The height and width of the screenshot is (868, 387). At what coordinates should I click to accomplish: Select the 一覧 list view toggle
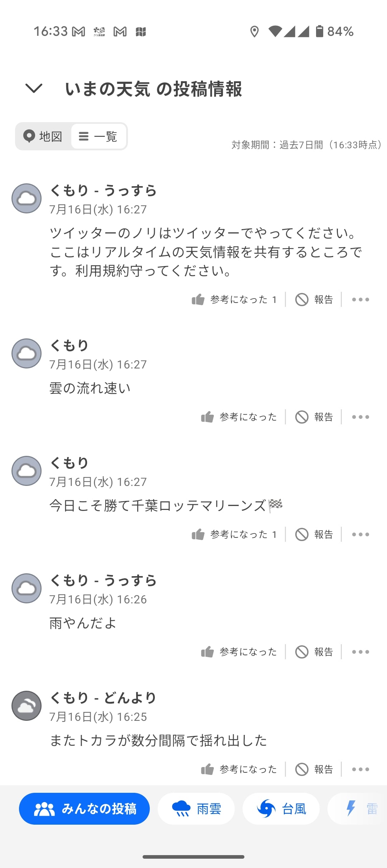click(99, 136)
